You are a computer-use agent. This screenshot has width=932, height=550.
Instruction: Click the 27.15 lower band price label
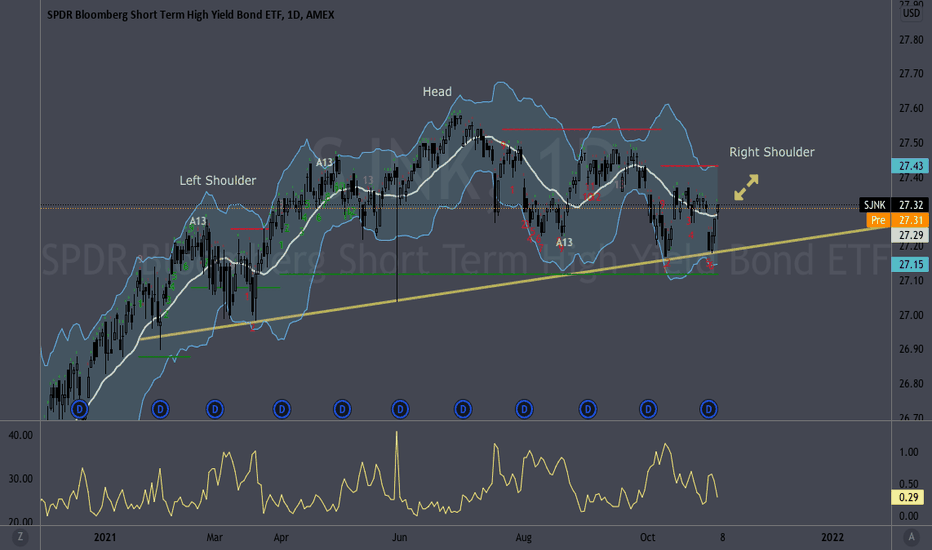coord(911,265)
